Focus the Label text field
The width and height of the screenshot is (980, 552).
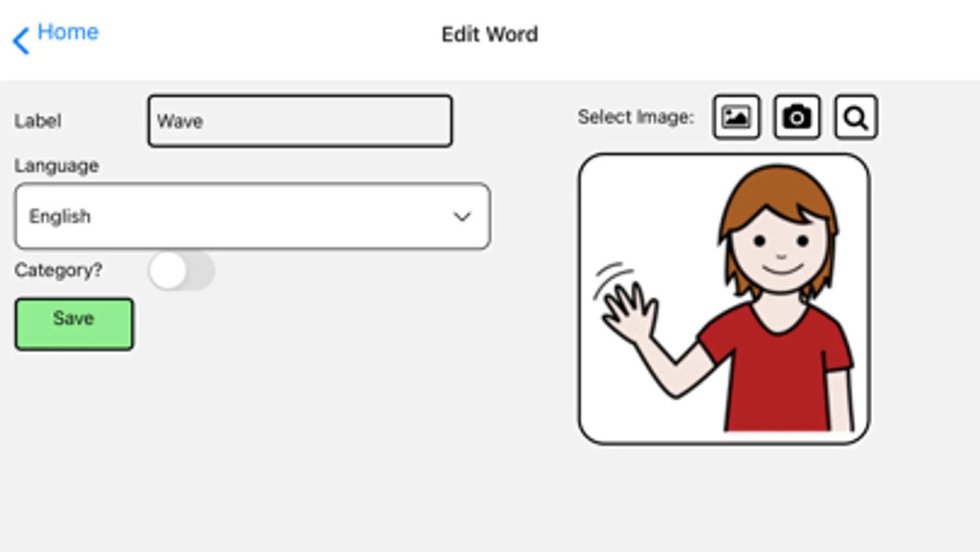300,121
